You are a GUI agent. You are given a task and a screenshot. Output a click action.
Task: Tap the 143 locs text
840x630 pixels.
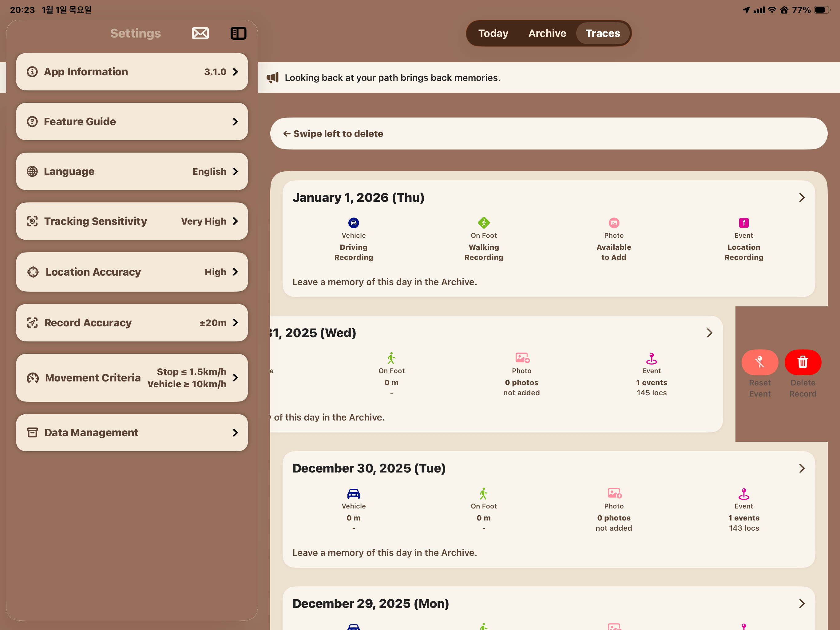pos(744,528)
